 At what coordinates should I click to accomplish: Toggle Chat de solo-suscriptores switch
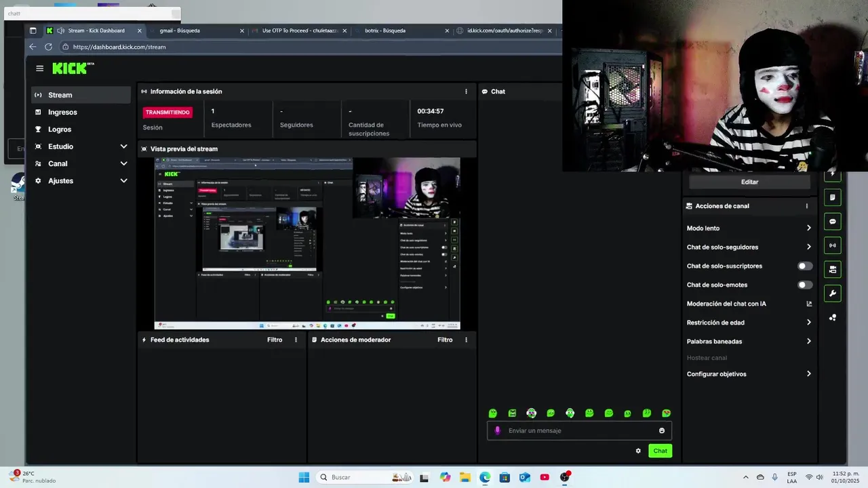[805, 266]
